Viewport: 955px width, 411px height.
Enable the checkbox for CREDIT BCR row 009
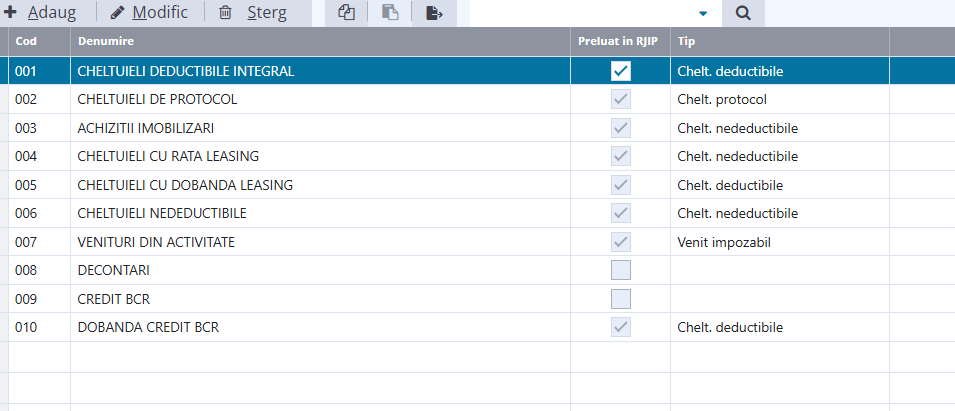pos(621,299)
